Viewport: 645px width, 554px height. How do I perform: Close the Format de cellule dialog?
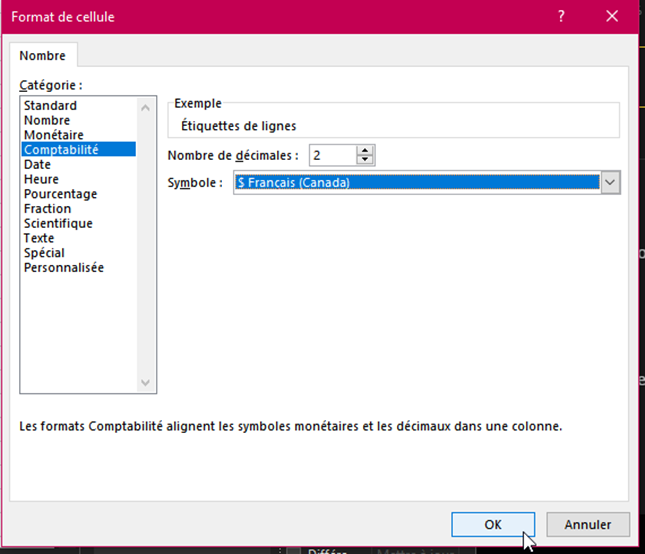point(612,16)
